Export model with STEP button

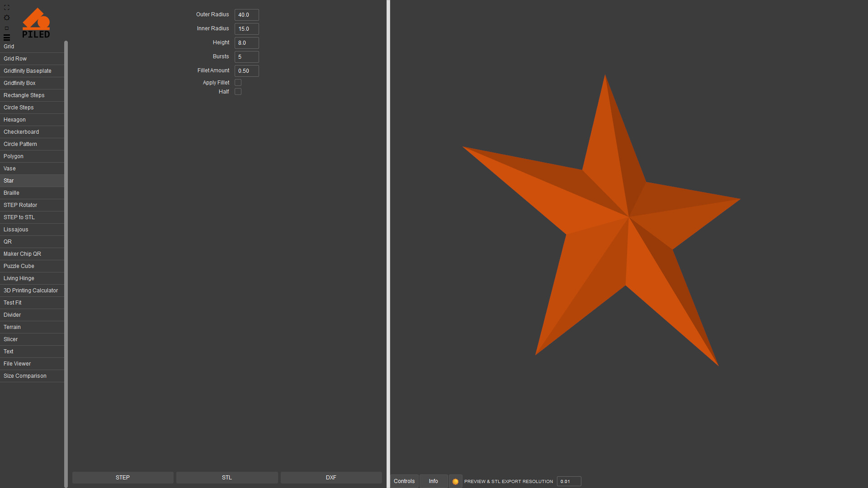tap(123, 478)
